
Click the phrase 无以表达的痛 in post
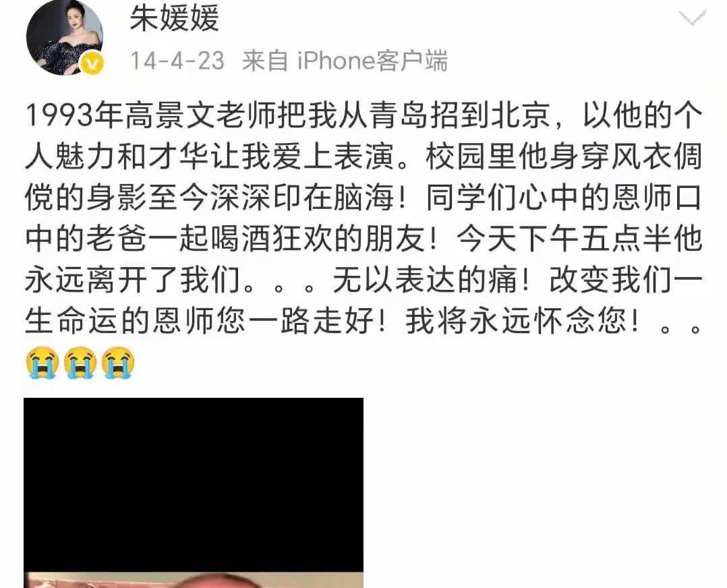click(x=425, y=280)
